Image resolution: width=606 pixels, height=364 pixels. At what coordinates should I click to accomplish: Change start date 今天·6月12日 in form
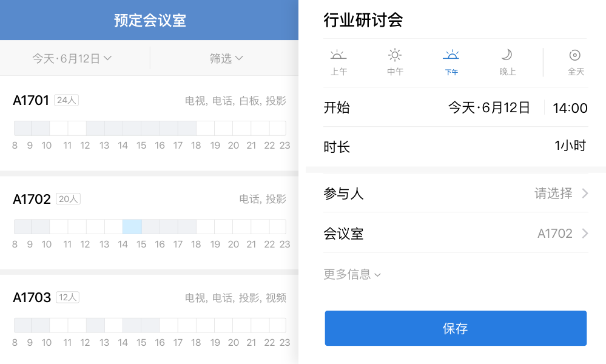click(x=489, y=108)
